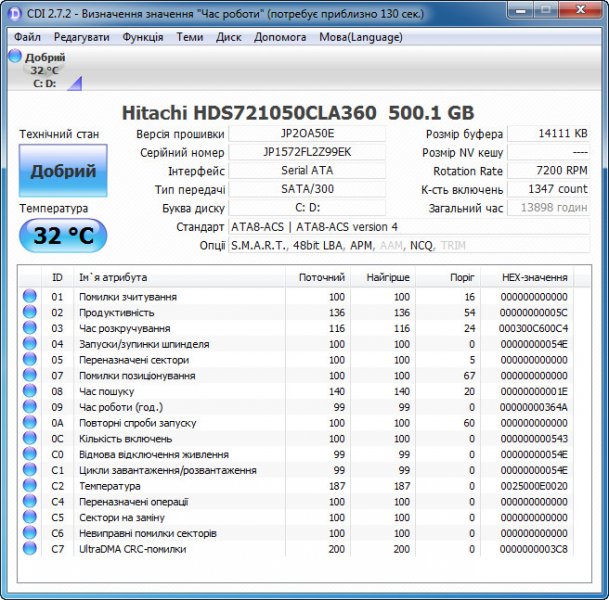This screenshot has height=600, width=609.
Task: Click the ATA8-ACS standard field
Action: coord(409,226)
